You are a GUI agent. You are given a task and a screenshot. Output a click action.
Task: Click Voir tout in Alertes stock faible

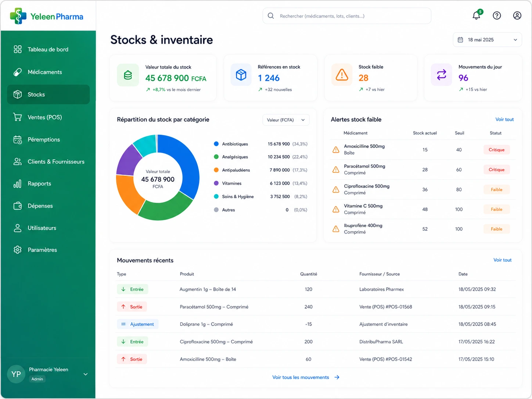[x=504, y=119]
